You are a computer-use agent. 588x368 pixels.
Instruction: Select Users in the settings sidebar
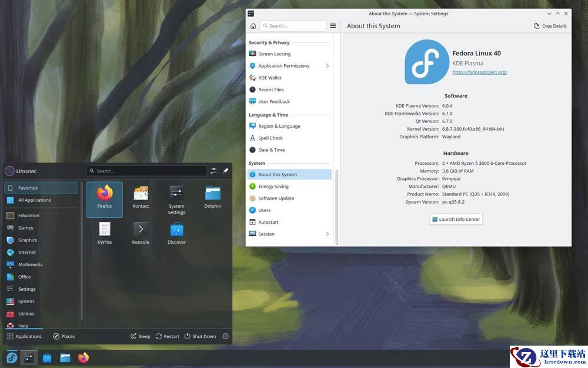point(289,210)
